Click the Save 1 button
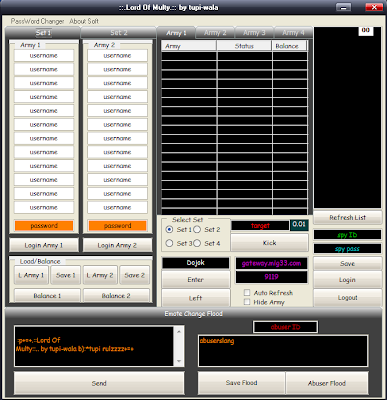The image size is (387, 400). coord(66,275)
